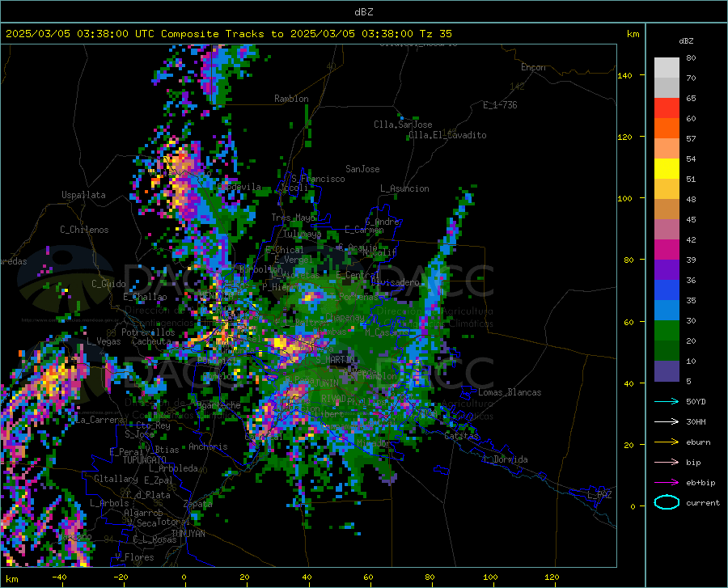Click the V_Flores label
This screenshot has height=588, width=728.
tap(134, 557)
